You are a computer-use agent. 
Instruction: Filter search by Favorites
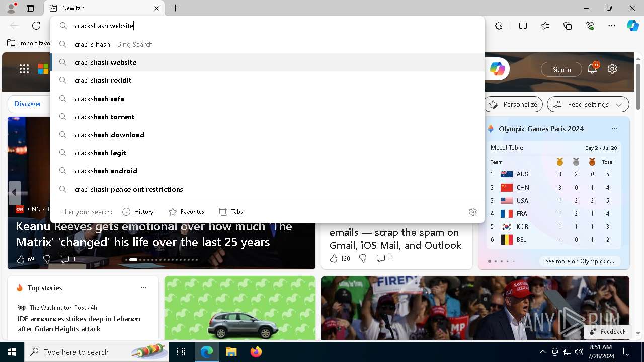[186, 212]
